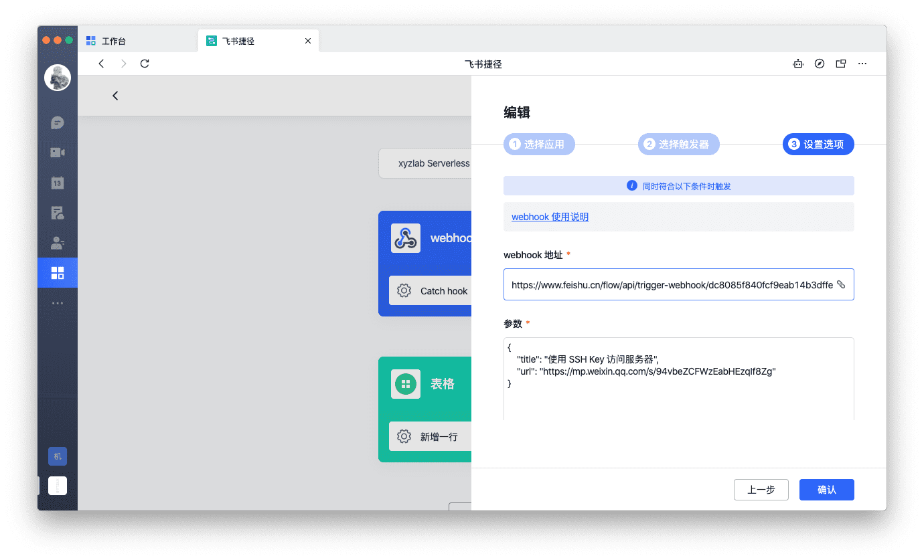924x560 pixels.
Task: Go to step 2 选择触发器
Action: (678, 144)
